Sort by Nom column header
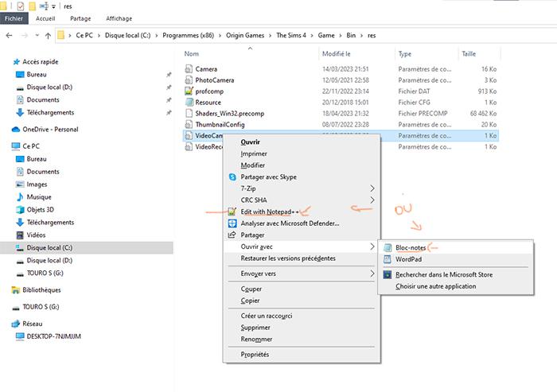The image size is (557, 392). tap(192, 53)
